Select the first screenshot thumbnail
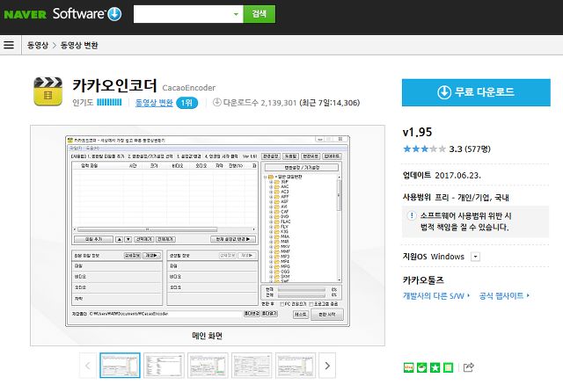 pyautogui.click(x=120, y=366)
